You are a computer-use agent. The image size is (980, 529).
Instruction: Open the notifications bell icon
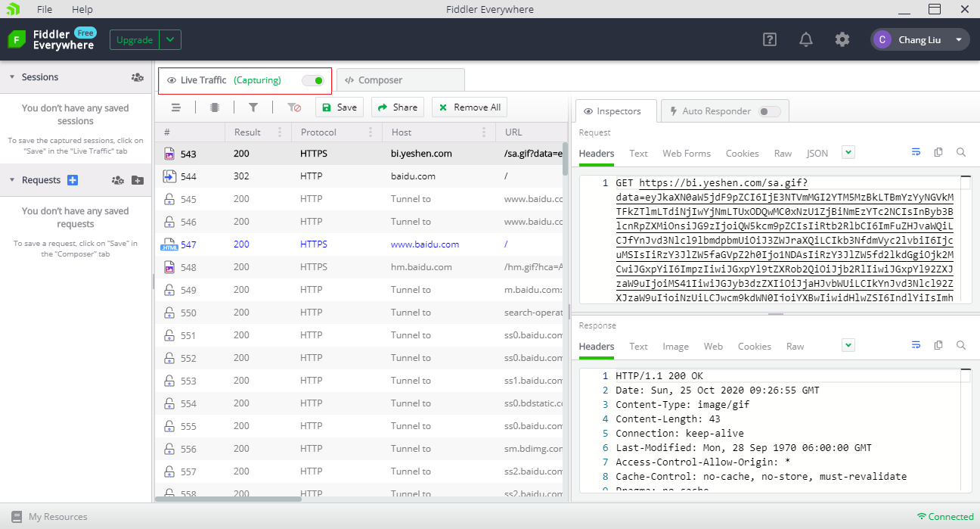coord(806,40)
